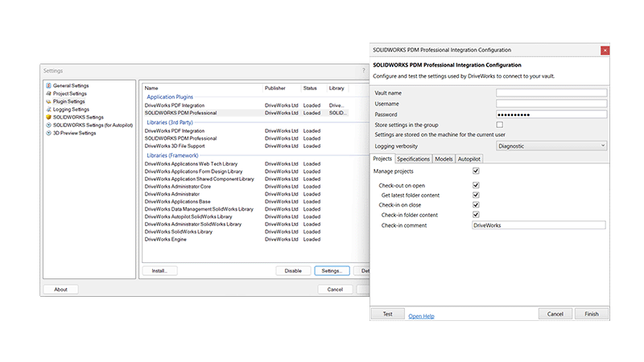Switch to the Autopilot tab
The image size is (644, 362).
click(469, 159)
